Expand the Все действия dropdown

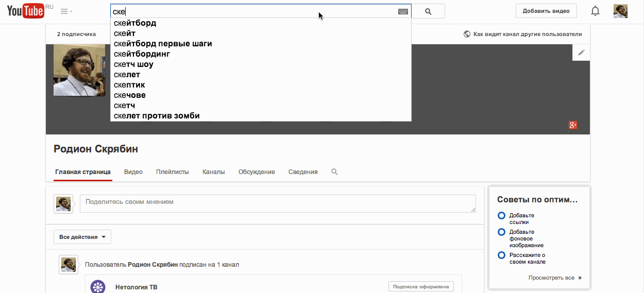[82, 237]
